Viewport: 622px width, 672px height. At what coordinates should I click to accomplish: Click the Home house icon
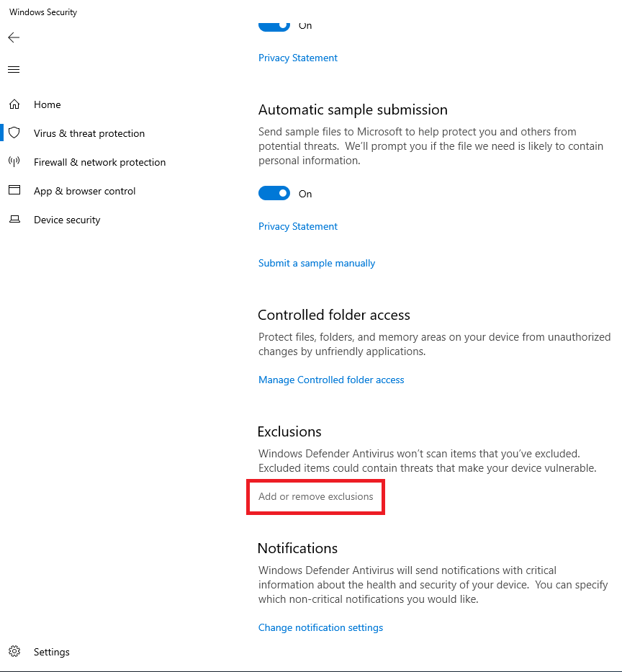click(14, 104)
